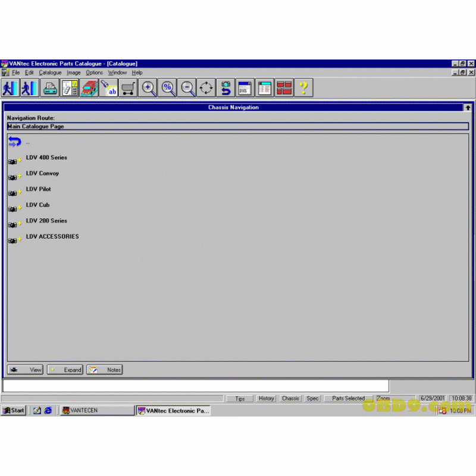Image resolution: width=476 pixels, height=476 pixels.
Task: Click Tips in the status bar
Action: click(240, 399)
